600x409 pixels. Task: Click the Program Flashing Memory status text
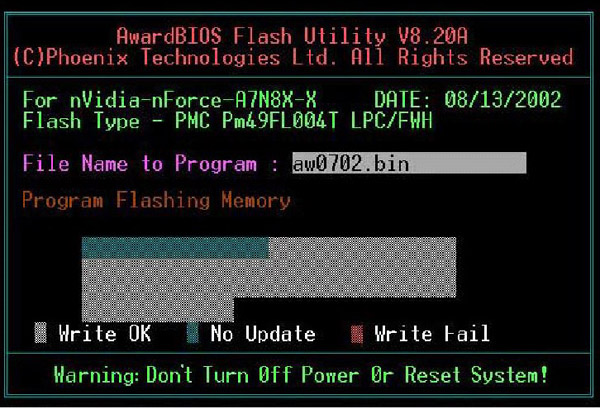pos(156,200)
